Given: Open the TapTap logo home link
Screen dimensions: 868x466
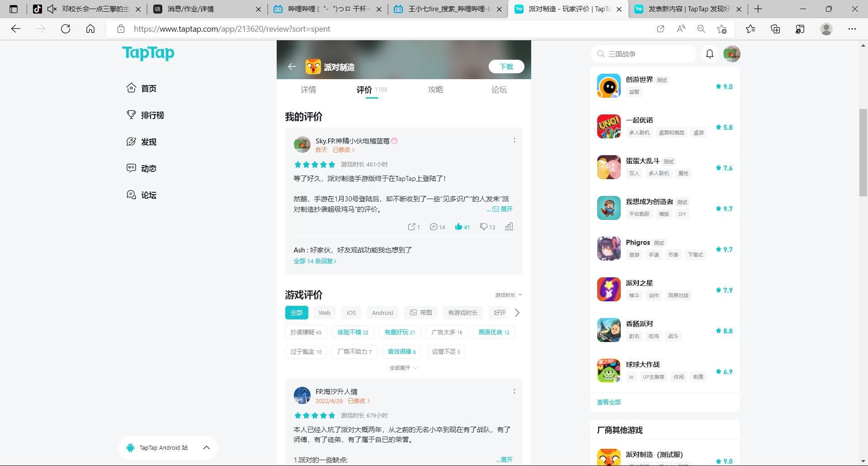Looking at the screenshot, I should click(148, 53).
